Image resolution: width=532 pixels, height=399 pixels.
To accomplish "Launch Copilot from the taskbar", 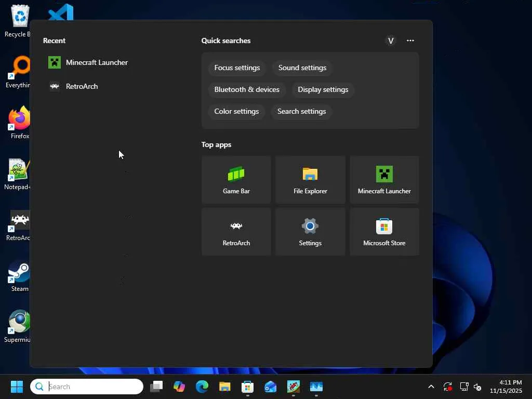I will pyautogui.click(x=179, y=387).
